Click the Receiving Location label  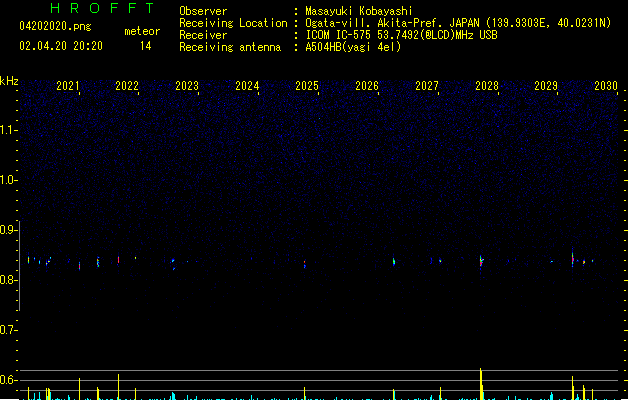[x=233, y=23]
